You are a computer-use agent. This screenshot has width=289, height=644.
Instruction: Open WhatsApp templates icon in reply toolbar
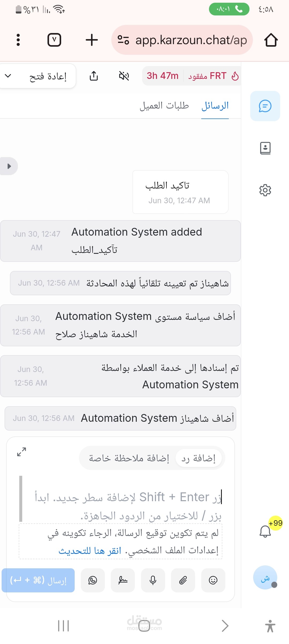(93, 580)
